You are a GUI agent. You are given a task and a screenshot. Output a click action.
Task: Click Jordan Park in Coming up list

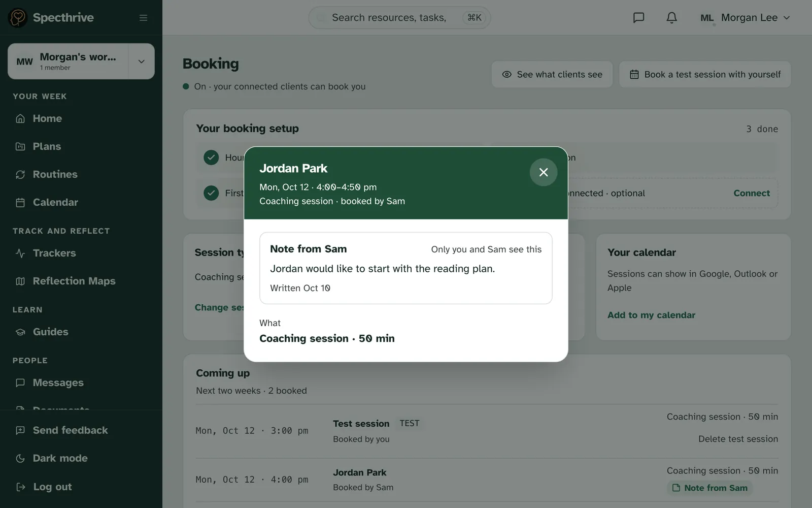point(359,472)
